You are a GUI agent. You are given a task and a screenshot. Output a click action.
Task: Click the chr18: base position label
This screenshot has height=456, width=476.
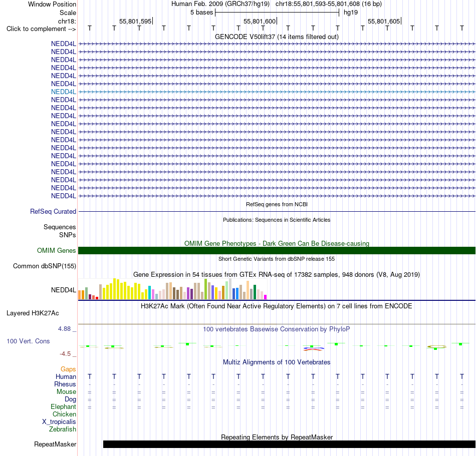[67, 21]
